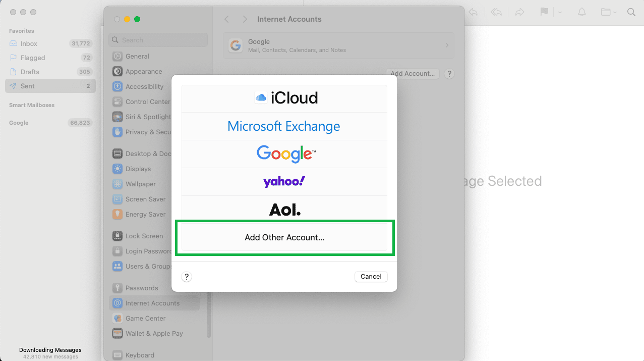Open Keyboard settings pane
The image size is (644, 361).
(x=154, y=355)
